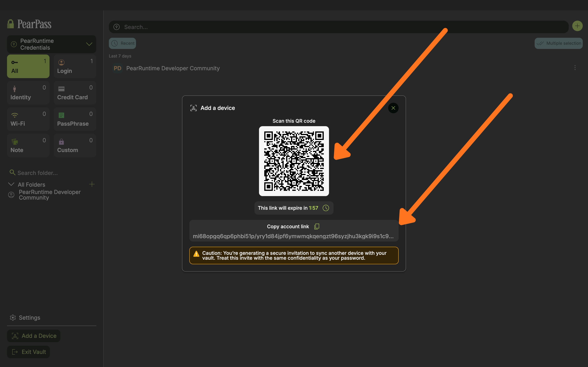Click the green plus add item button

click(577, 26)
